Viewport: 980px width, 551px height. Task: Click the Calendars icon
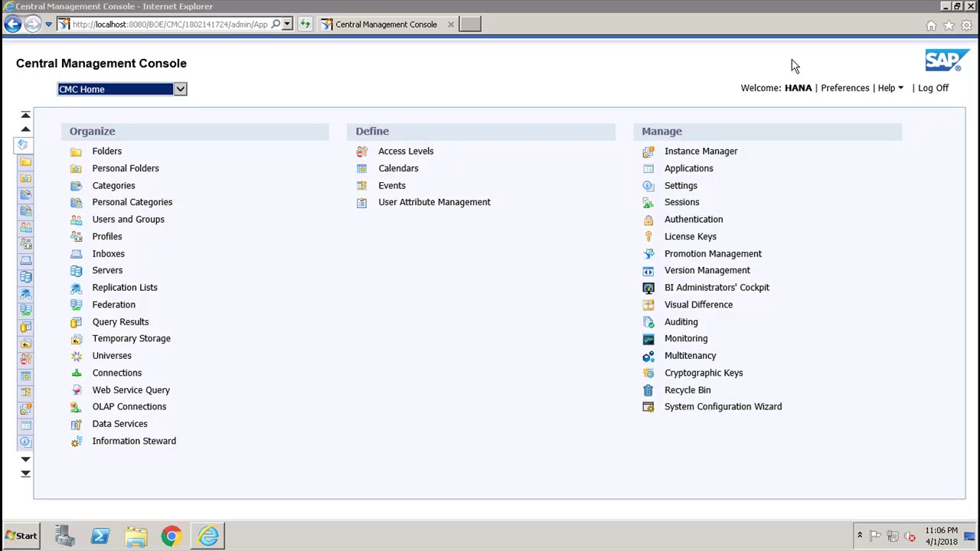(361, 168)
